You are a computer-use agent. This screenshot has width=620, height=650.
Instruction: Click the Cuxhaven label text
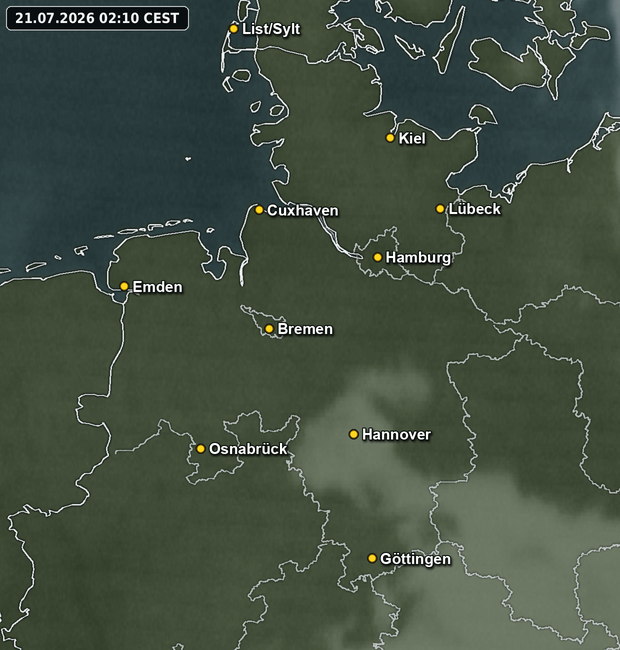303,210
